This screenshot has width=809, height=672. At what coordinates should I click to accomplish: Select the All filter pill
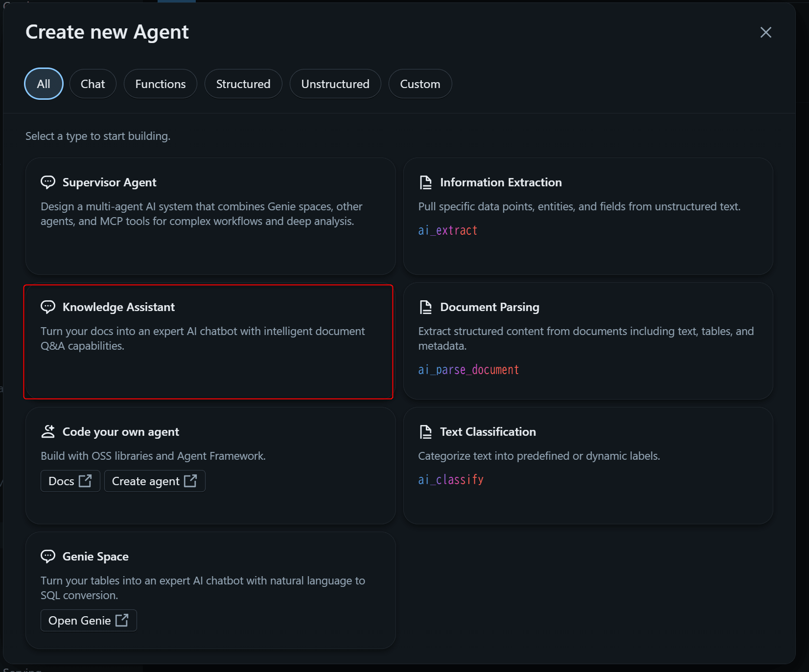(x=44, y=84)
